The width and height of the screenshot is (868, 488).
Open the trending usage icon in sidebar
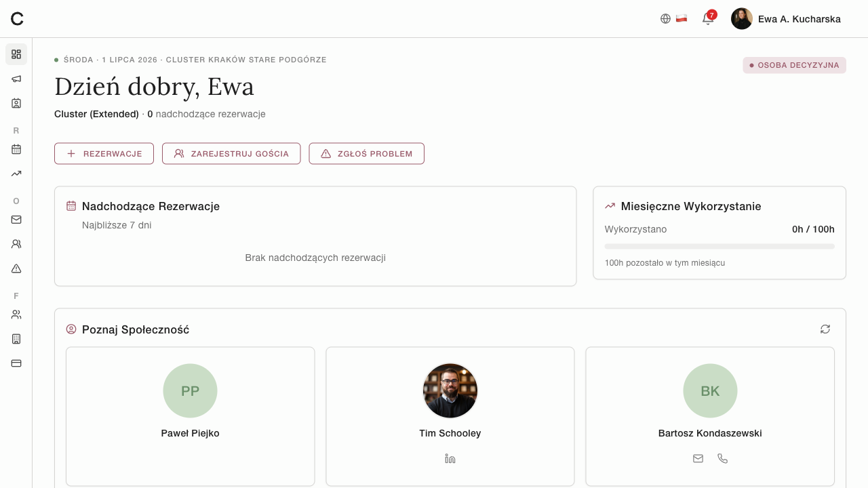point(16,174)
